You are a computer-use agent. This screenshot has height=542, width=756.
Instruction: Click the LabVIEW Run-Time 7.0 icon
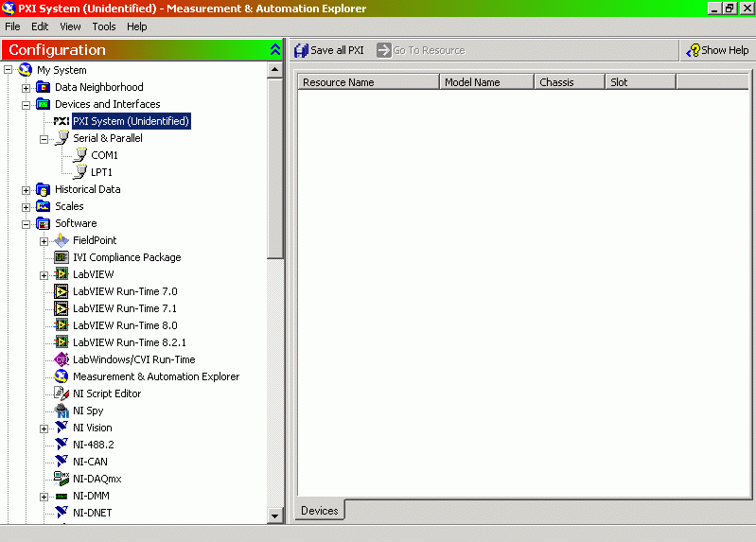point(62,291)
